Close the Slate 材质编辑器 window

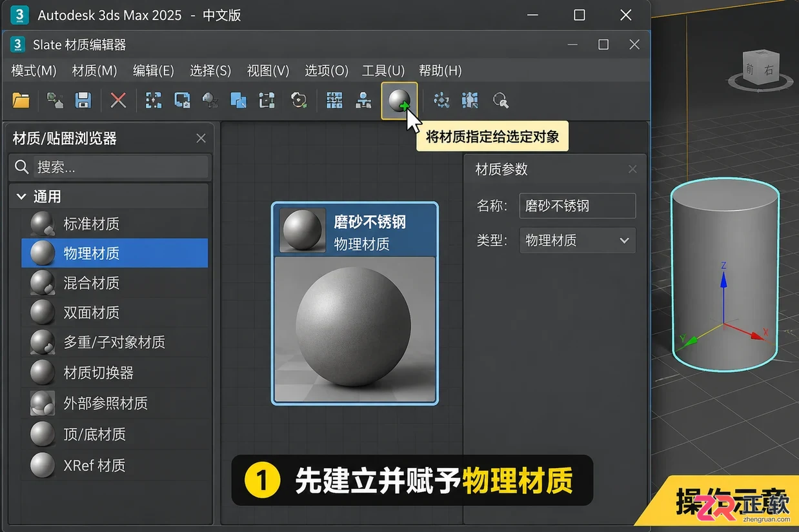tap(634, 44)
